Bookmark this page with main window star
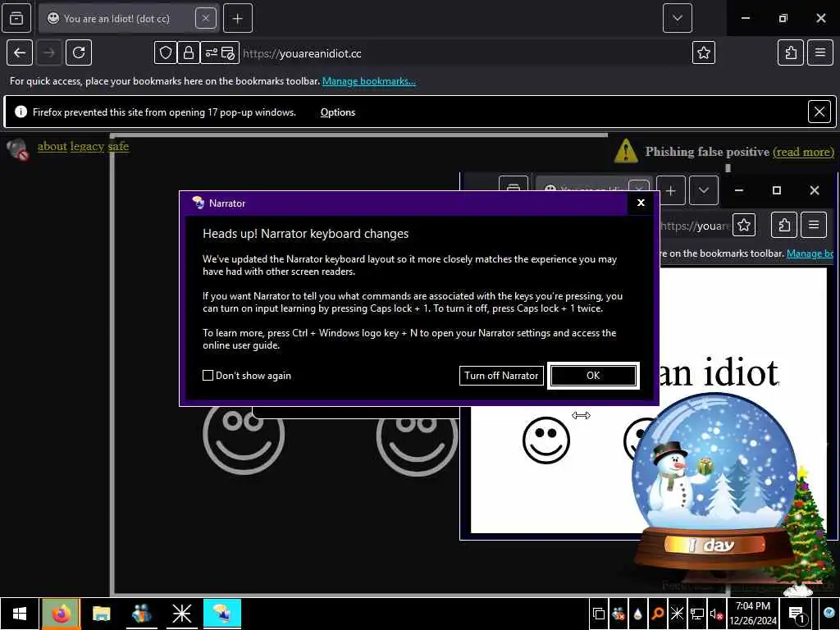Viewport: 840px width, 630px height. pos(703,52)
